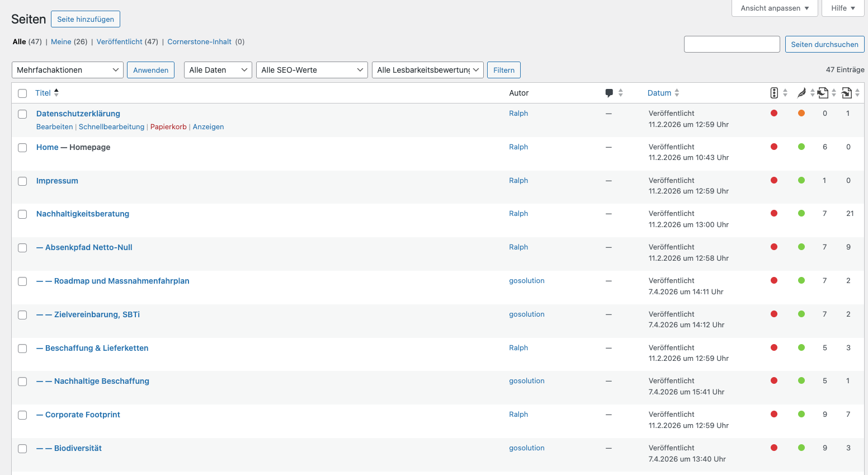Viewport: 868px width, 475px height.
Task: Open the Mehrfachaktionen dropdown
Action: point(68,70)
